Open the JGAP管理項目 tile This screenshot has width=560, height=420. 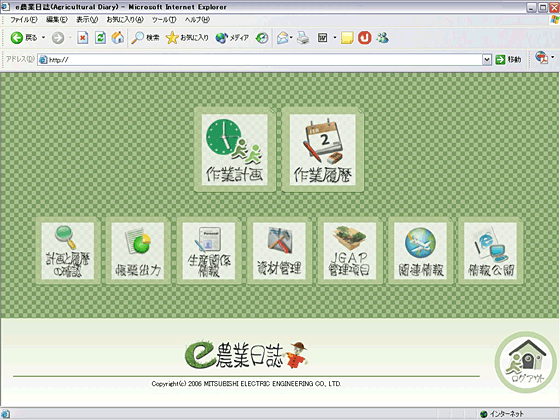(x=350, y=251)
